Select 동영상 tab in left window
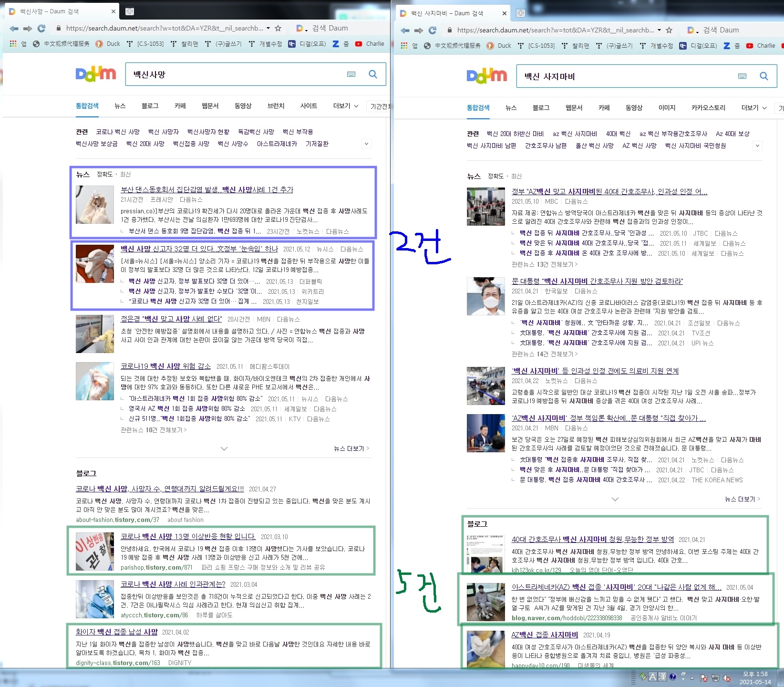Screen dimensions: 784x687 tap(243, 106)
